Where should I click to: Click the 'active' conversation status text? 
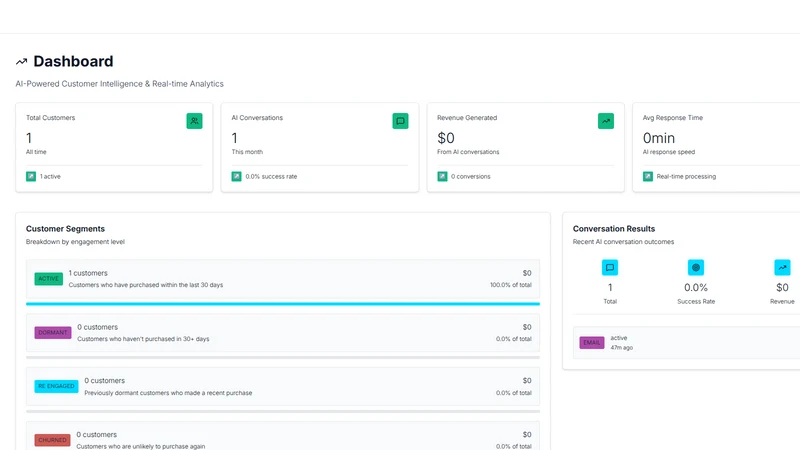tap(619, 338)
